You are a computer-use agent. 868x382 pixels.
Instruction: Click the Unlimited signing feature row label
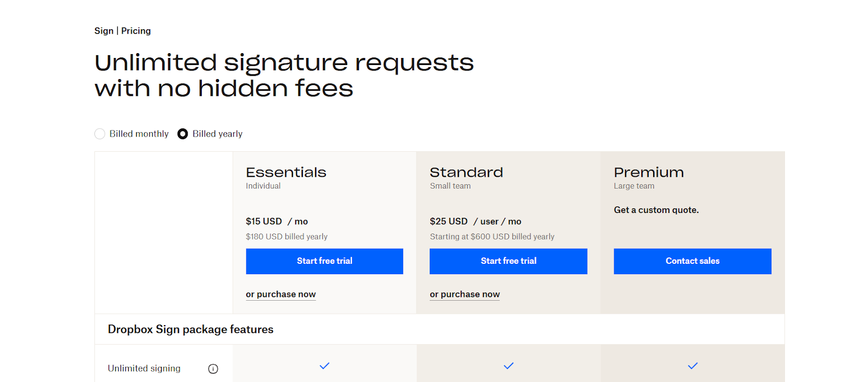tap(144, 368)
